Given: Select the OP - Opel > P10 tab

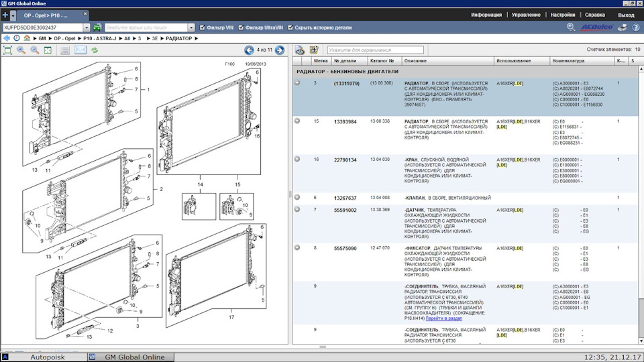Looking at the screenshot, I should point(46,15).
